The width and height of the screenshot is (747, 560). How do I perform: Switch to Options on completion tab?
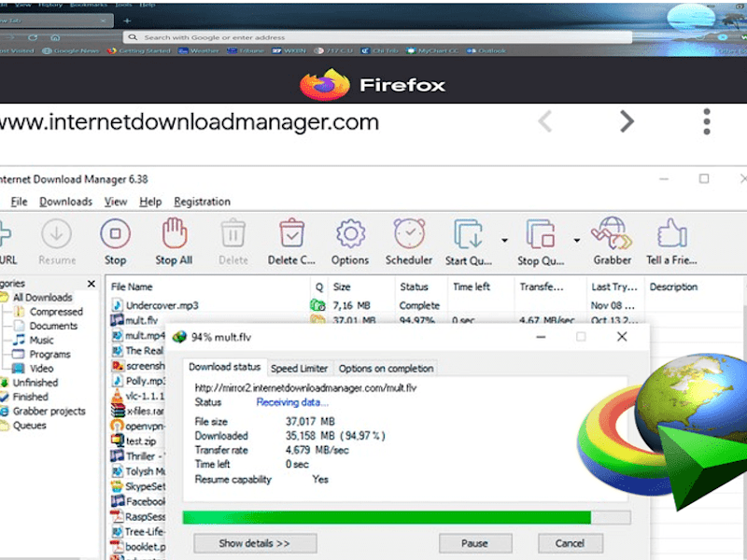point(386,368)
